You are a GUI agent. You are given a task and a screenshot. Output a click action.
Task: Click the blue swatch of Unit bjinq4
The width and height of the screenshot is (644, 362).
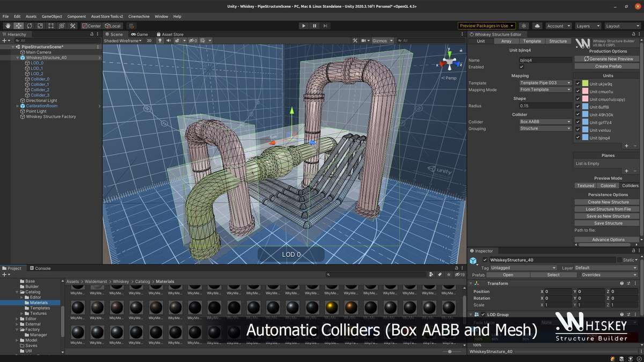pyautogui.click(x=585, y=138)
